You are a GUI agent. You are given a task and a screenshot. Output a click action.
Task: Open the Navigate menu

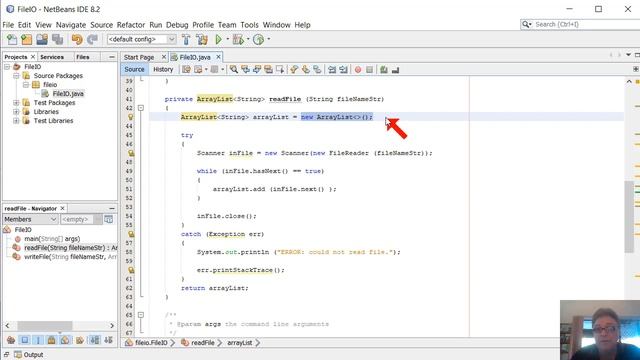[x=71, y=25]
